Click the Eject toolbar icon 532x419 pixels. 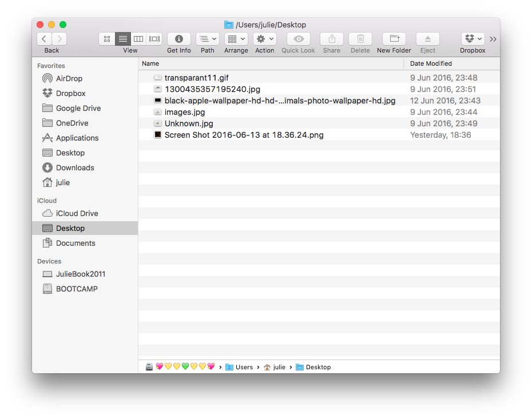coord(428,39)
